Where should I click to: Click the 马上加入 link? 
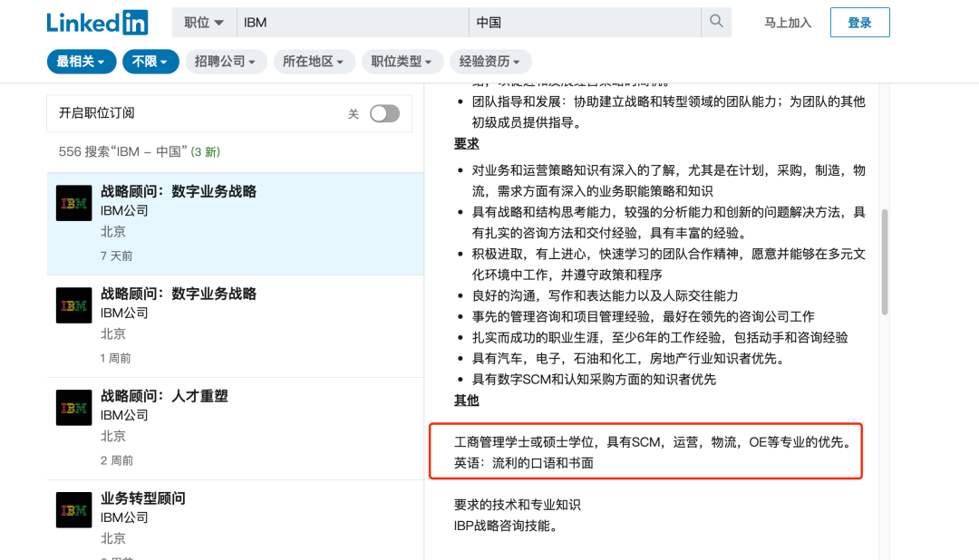(x=788, y=23)
